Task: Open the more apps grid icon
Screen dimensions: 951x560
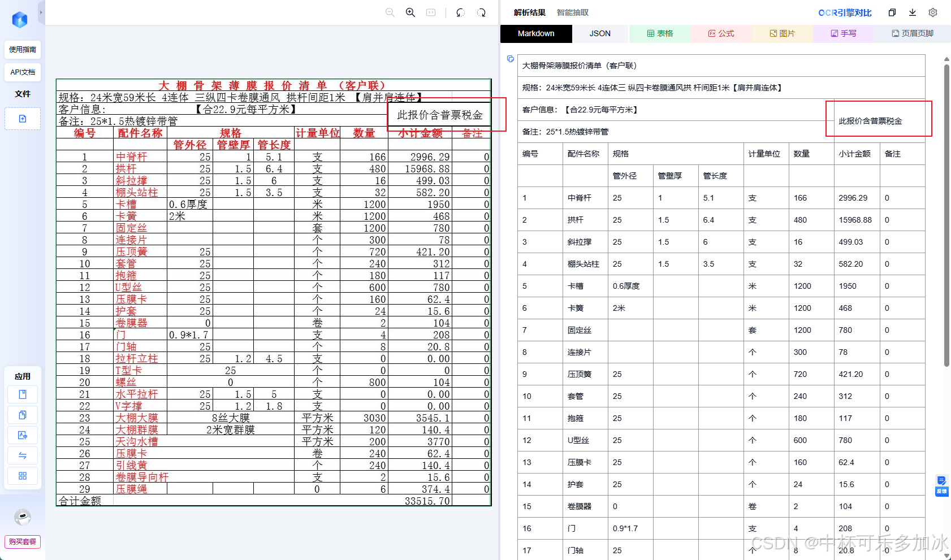Action: tap(23, 476)
